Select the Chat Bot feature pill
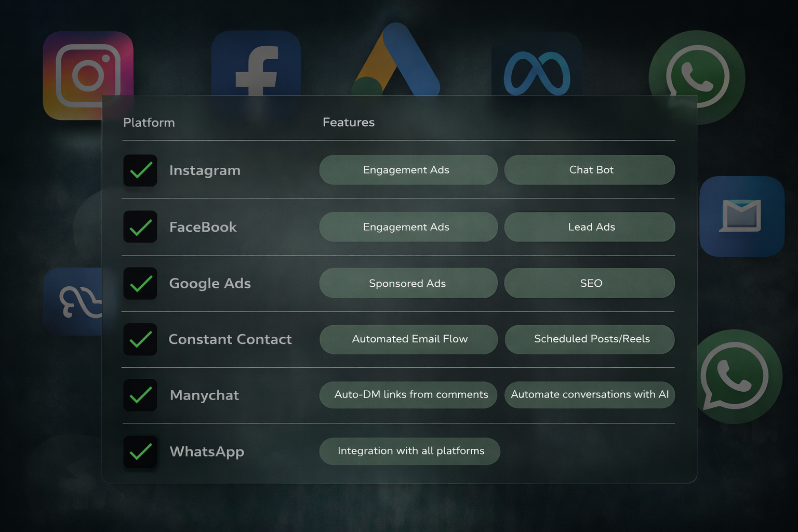Image resolution: width=798 pixels, height=532 pixels. tap(590, 170)
